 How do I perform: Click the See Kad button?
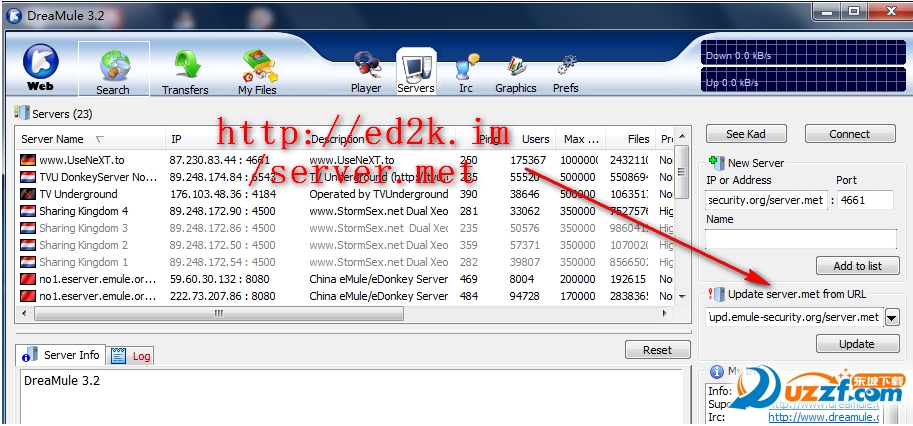point(746,134)
